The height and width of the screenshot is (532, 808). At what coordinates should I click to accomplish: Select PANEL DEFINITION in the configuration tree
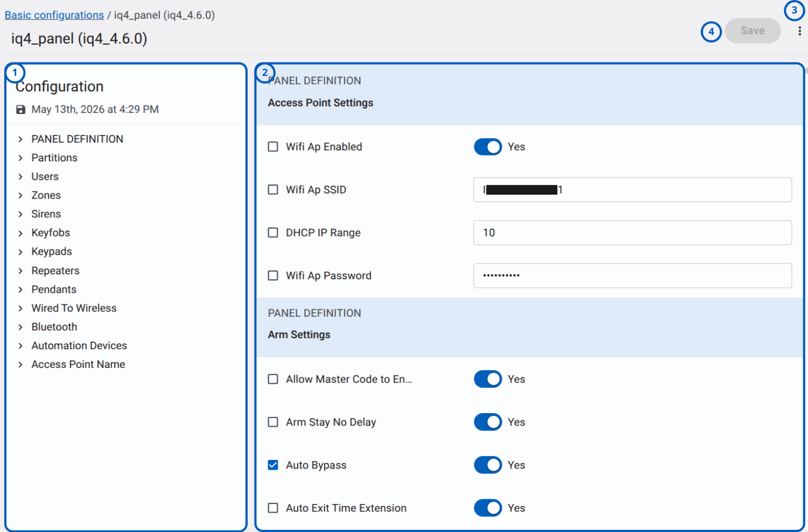(77, 139)
